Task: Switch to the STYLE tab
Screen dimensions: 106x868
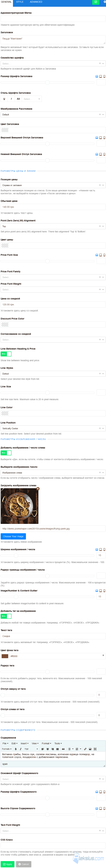Action: coord(20,2)
